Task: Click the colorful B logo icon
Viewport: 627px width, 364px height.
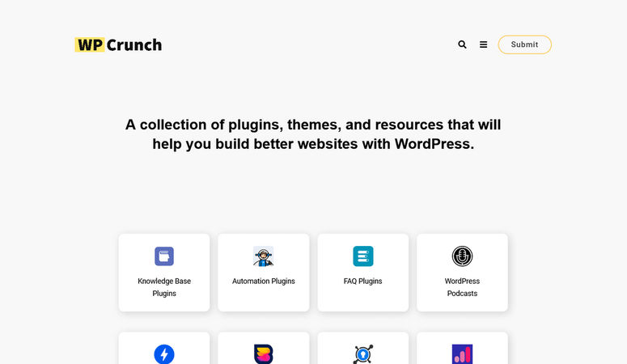Action: 264,354
